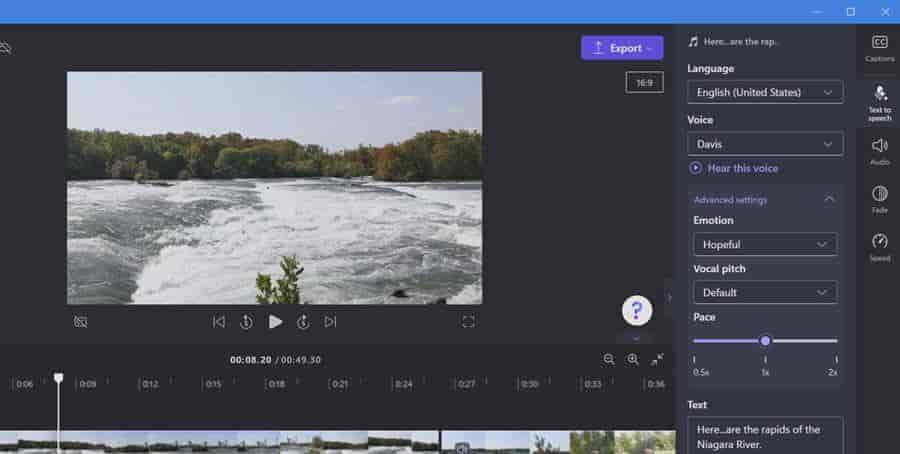Open the Emotion dropdown set to Hopeful

click(765, 244)
